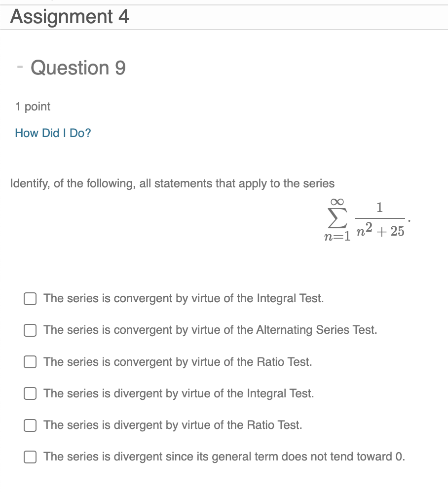Check the general term divergence statement

(30, 457)
